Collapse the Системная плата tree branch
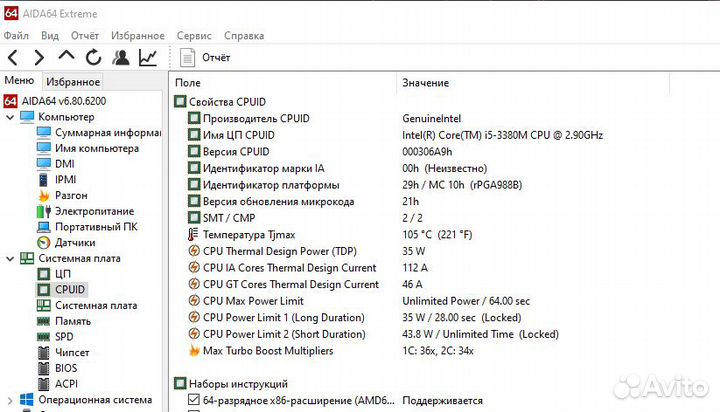The image size is (720, 412). click(x=10, y=259)
